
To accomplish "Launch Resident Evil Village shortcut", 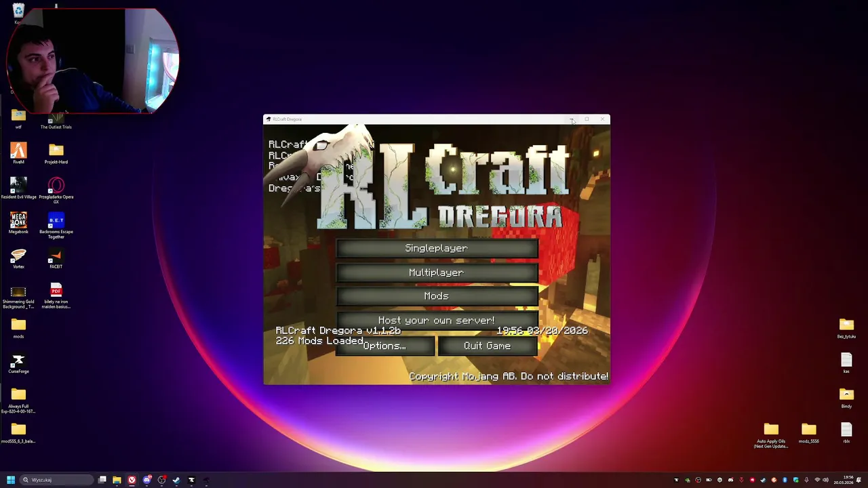I will pos(18,188).
